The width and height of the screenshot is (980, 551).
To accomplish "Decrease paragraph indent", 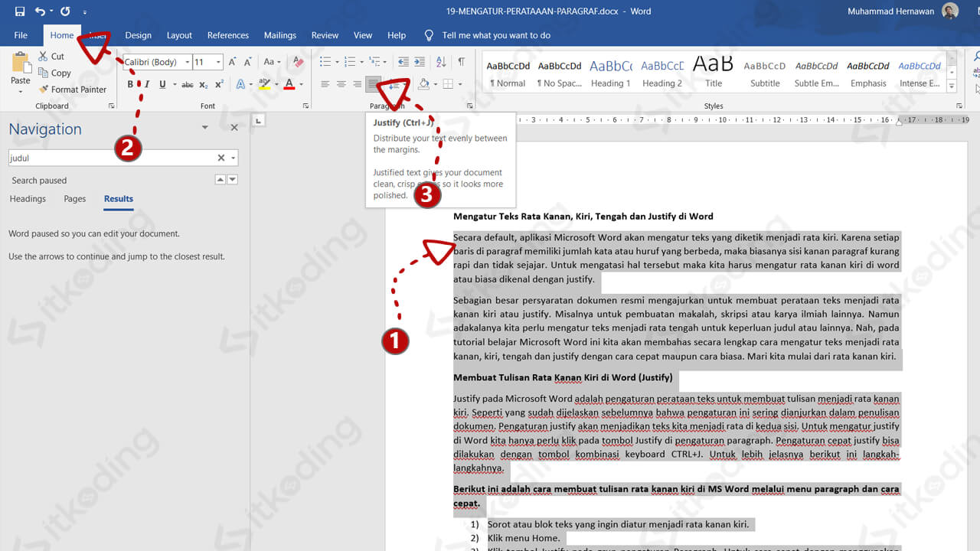I will [x=403, y=62].
